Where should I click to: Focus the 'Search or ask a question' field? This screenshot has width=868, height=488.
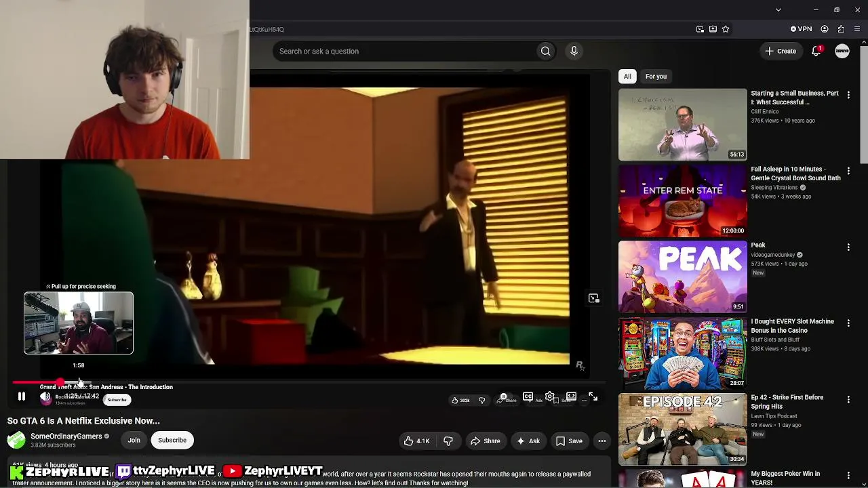[x=404, y=51]
